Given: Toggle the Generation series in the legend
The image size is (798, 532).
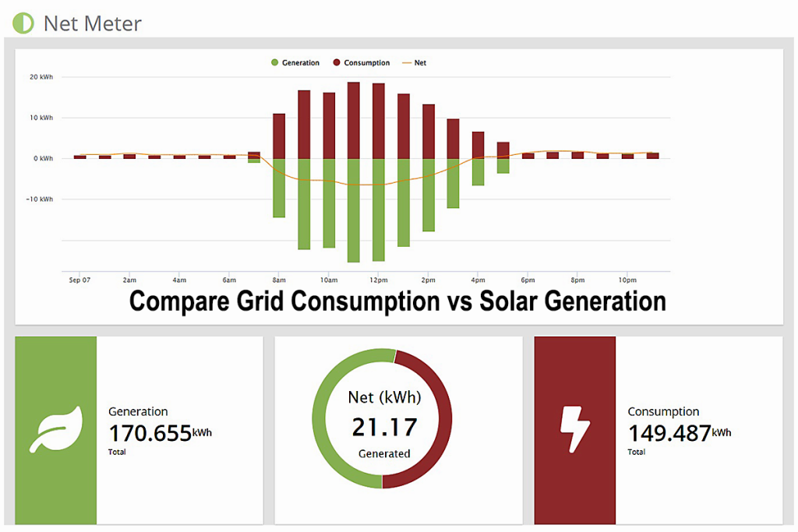Looking at the screenshot, I should [x=301, y=63].
